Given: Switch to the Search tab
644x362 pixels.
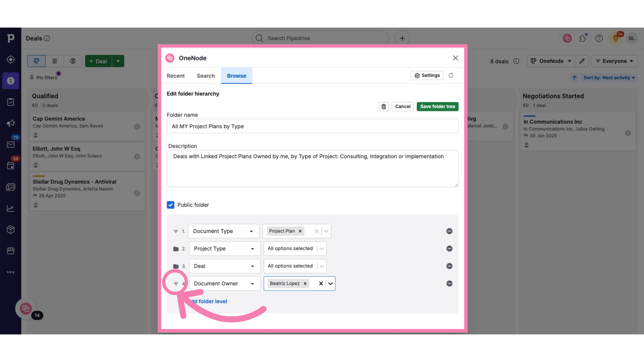Looking at the screenshot, I should [x=206, y=75].
